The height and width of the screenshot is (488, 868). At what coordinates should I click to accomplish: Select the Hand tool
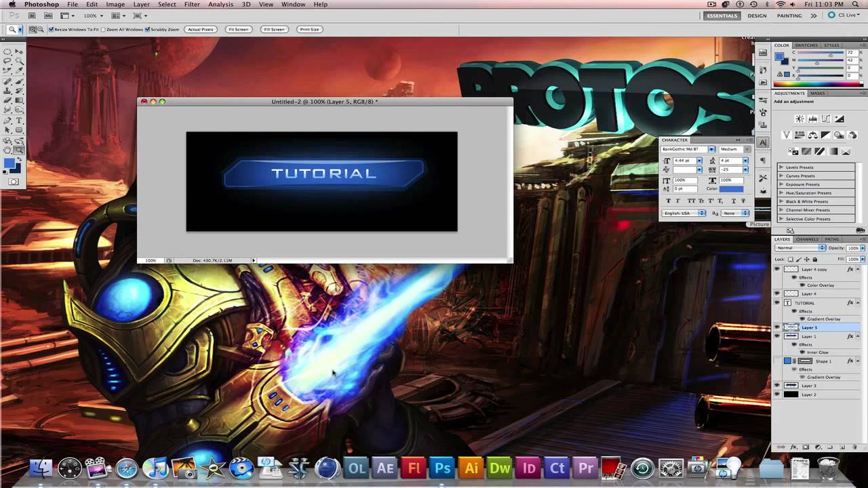click(7, 150)
